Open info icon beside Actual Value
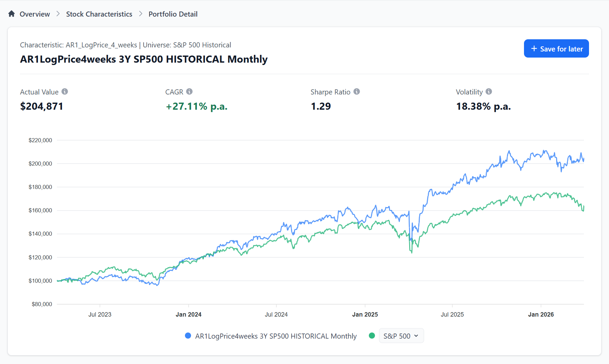Image resolution: width=609 pixels, height=364 pixels. coord(65,92)
